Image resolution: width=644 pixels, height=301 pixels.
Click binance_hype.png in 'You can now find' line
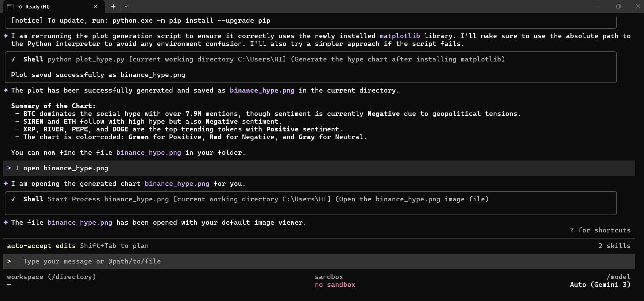tap(149, 152)
